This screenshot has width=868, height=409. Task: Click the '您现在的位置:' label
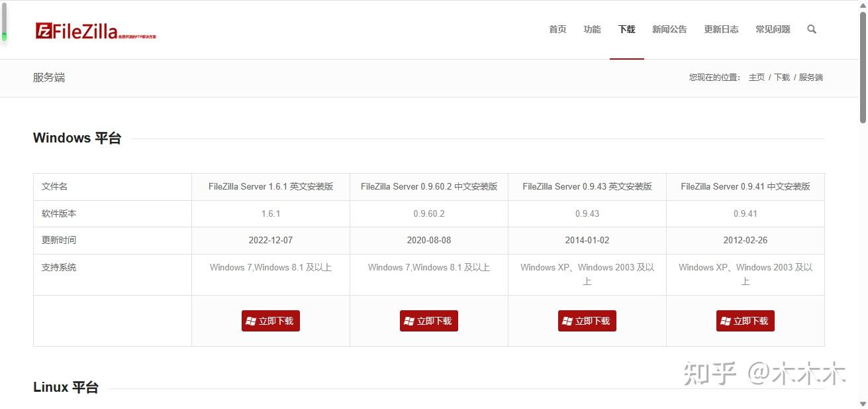point(714,78)
